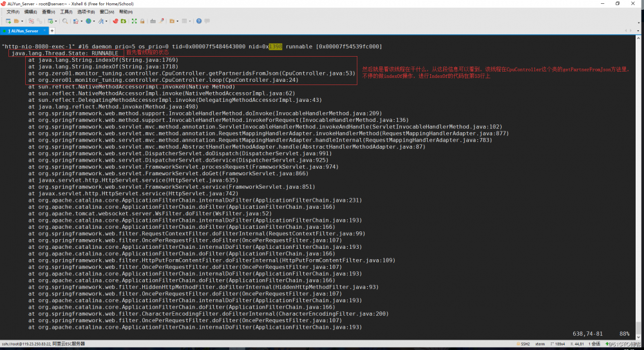
Task: Click the CpuController.loop(CpuController.java:24) line
Action: click(164, 80)
